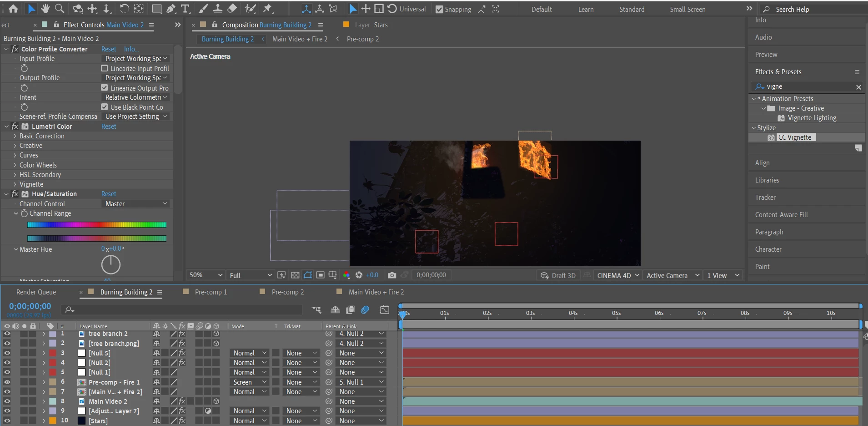Viewport: 868px width, 426px height.
Task: Reset the Hue/Saturation effect
Action: [x=109, y=194]
